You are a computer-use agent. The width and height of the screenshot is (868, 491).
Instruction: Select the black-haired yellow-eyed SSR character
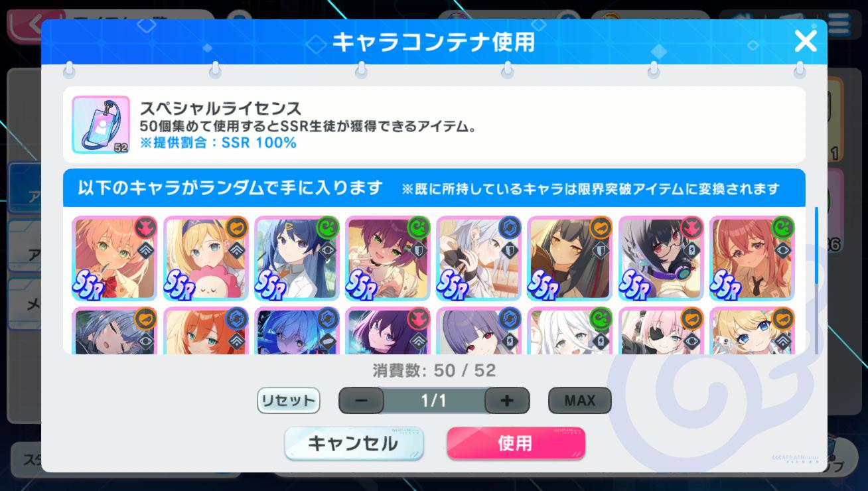click(x=570, y=258)
